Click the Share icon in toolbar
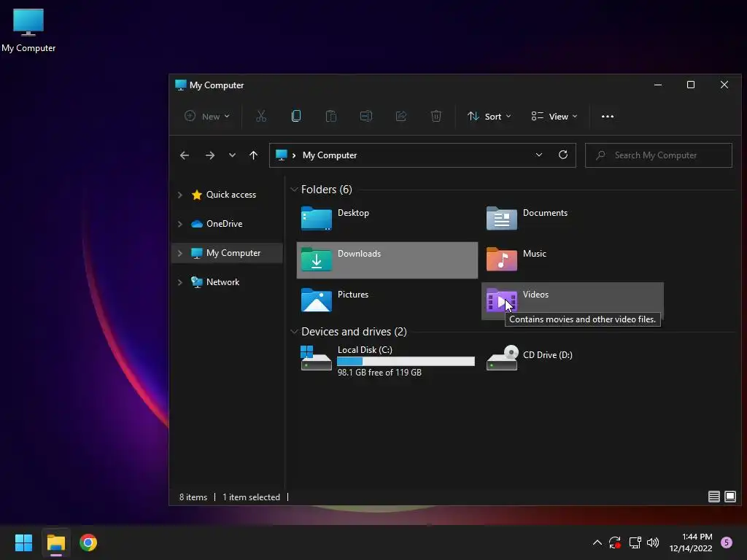The image size is (747, 560). 401,116
